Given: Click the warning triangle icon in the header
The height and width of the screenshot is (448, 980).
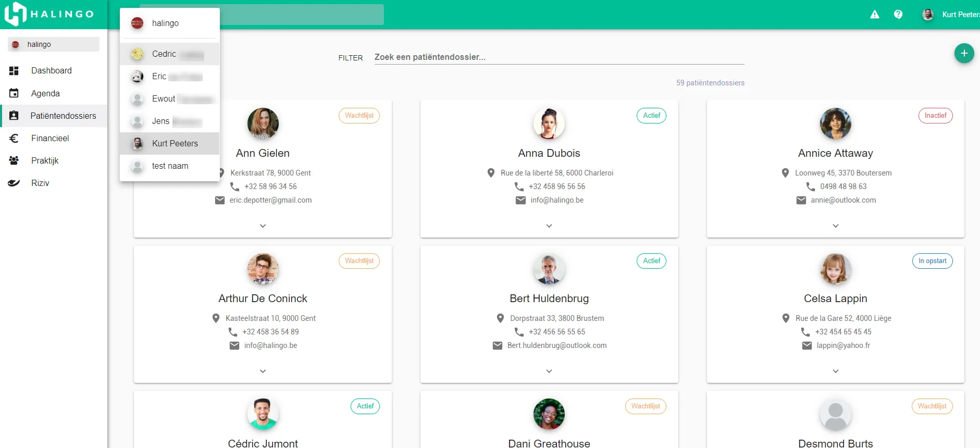Looking at the screenshot, I should [875, 15].
